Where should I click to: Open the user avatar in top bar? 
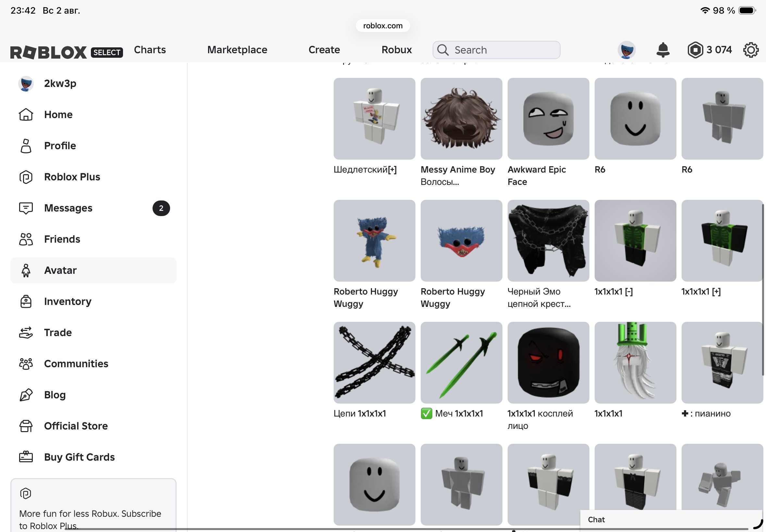[626, 50]
